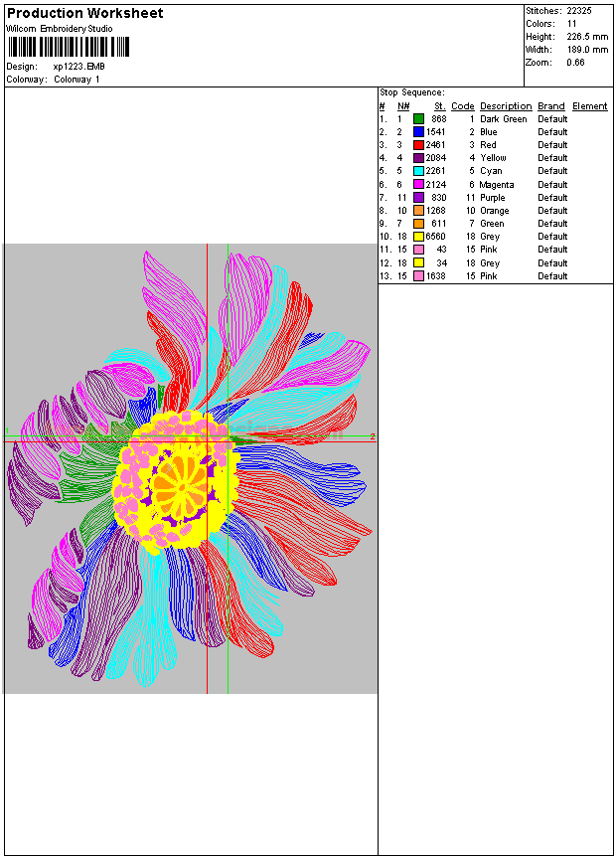Click the Dark Green color swatch in row 1
Viewport: 616px width, 856px height.
coord(418,119)
